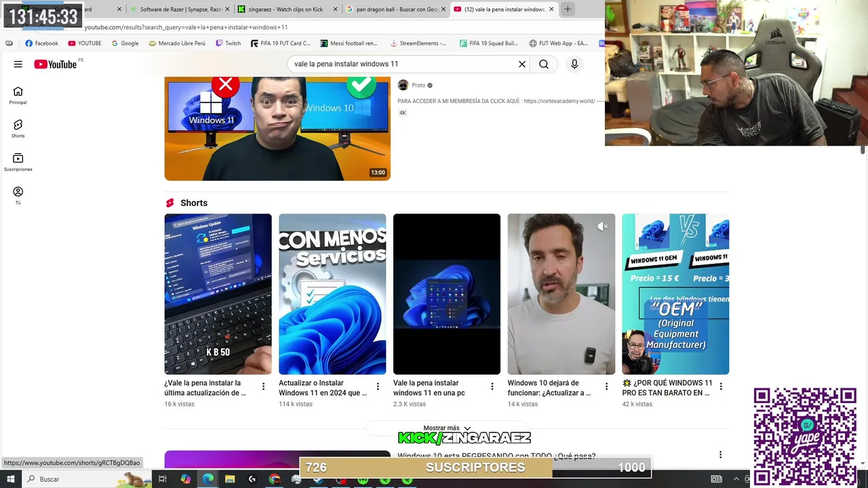The image size is (868, 488).
Task: Open the dark Windows 11 desktop short thumbnail
Action: tap(447, 294)
